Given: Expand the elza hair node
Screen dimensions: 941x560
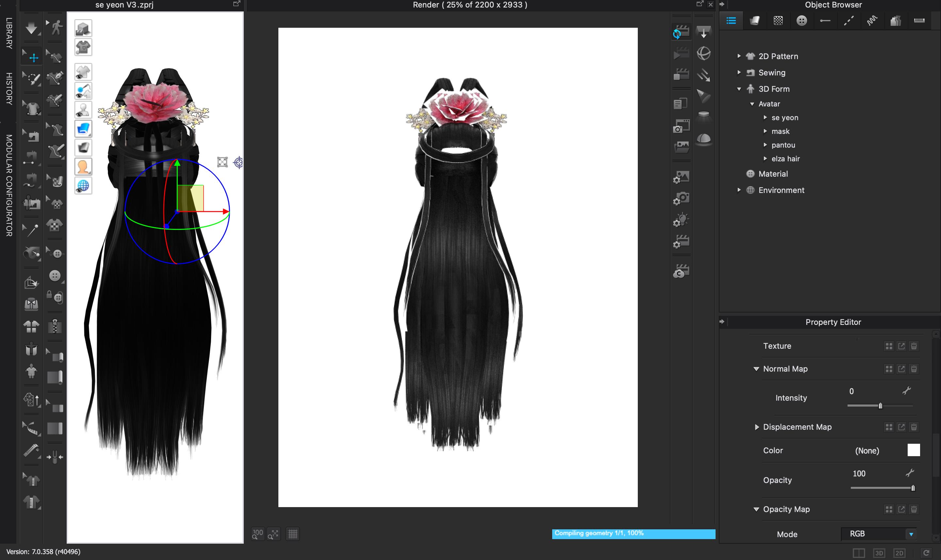Looking at the screenshot, I should (x=765, y=158).
